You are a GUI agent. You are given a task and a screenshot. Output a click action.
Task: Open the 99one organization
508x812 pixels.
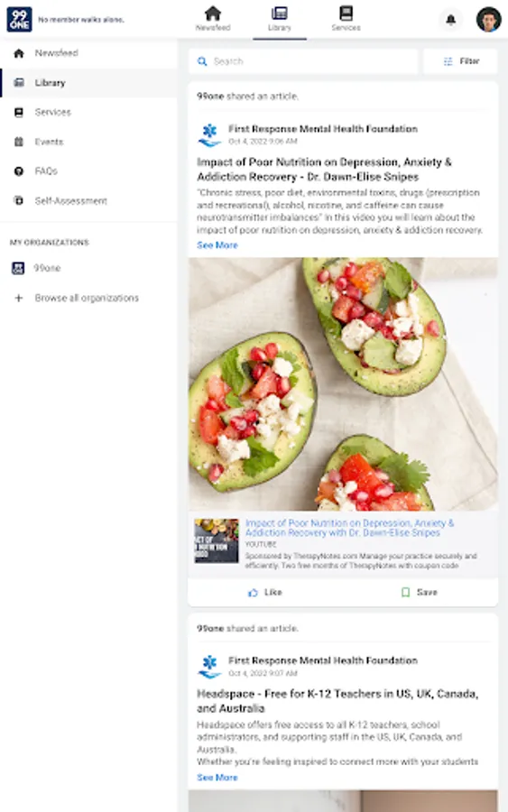click(x=88, y=268)
